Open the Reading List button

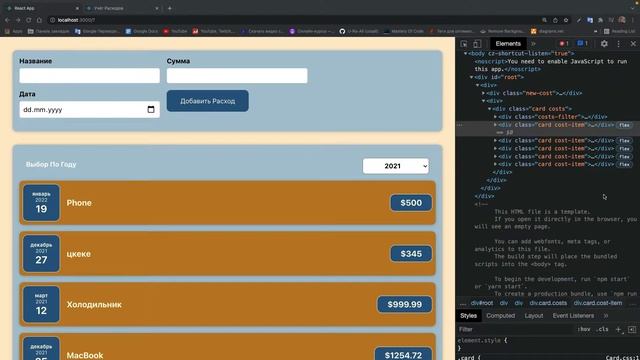click(x=619, y=31)
